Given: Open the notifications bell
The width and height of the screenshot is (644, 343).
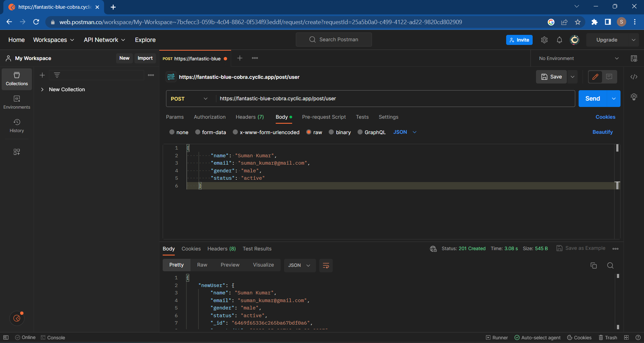Looking at the screenshot, I should pos(559,40).
